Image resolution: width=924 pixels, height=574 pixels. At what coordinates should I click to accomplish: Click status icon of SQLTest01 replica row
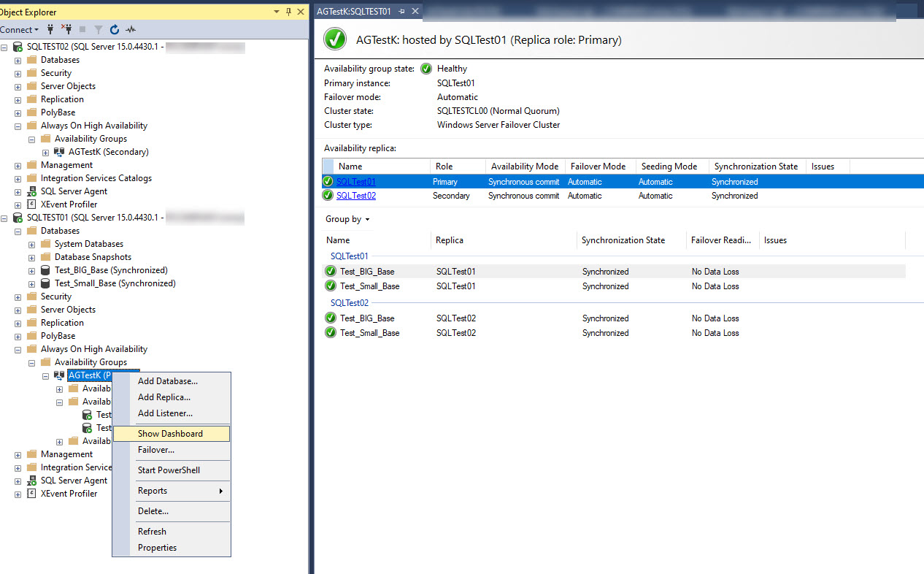[x=328, y=182]
